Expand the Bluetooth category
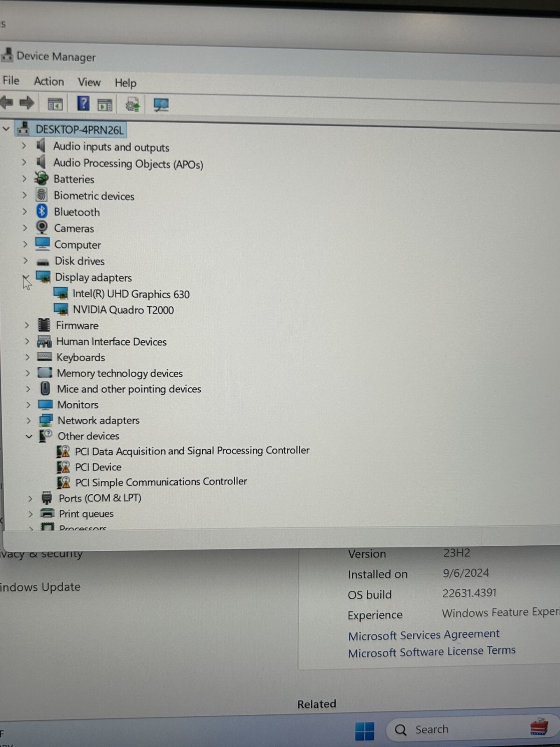This screenshot has width=560, height=747. 25,211
